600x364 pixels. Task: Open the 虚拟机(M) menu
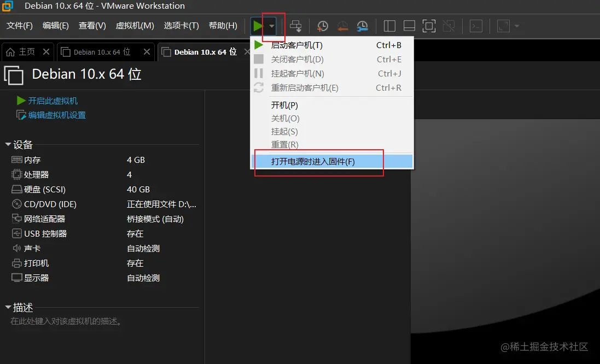(x=135, y=26)
